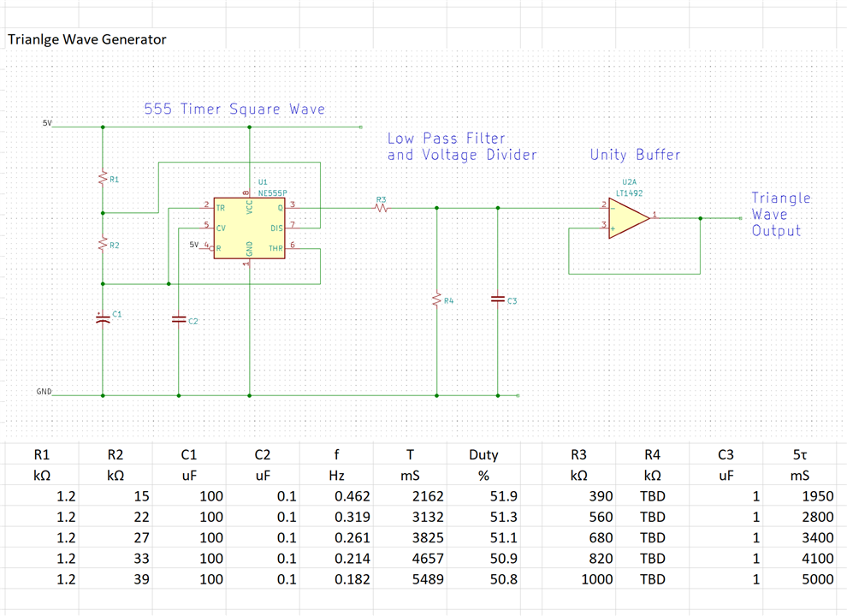The height and width of the screenshot is (616, 847).
Task: Click the 'Triangle Wave Output' label
Action: [780, 214]
